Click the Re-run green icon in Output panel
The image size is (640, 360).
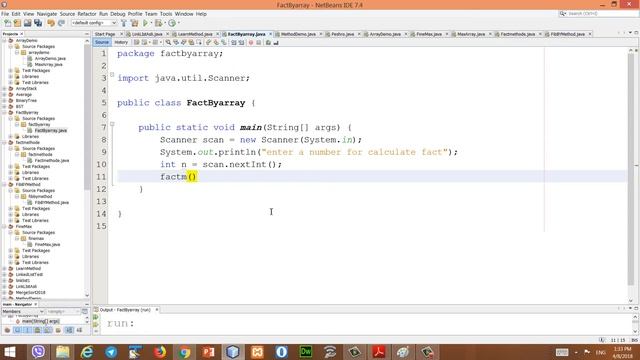click(96, 317)
